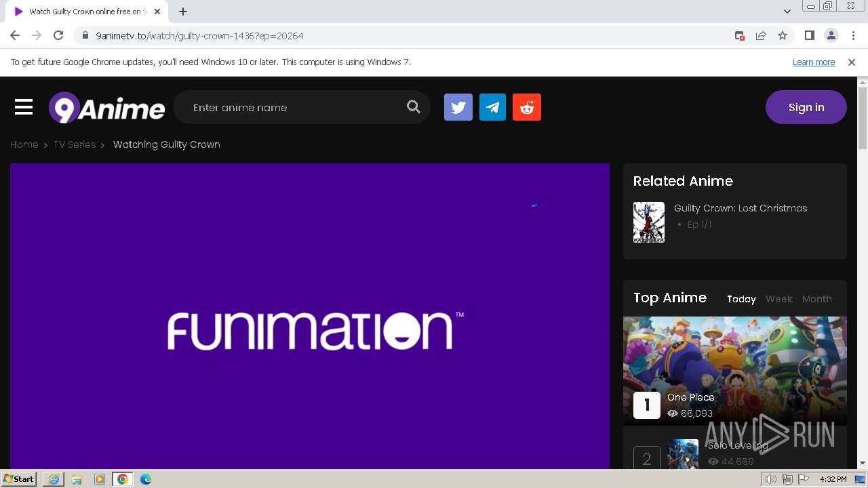The image size is (868, 488).
Task: Switch Top Anime to Week tab
Action: 779,299
